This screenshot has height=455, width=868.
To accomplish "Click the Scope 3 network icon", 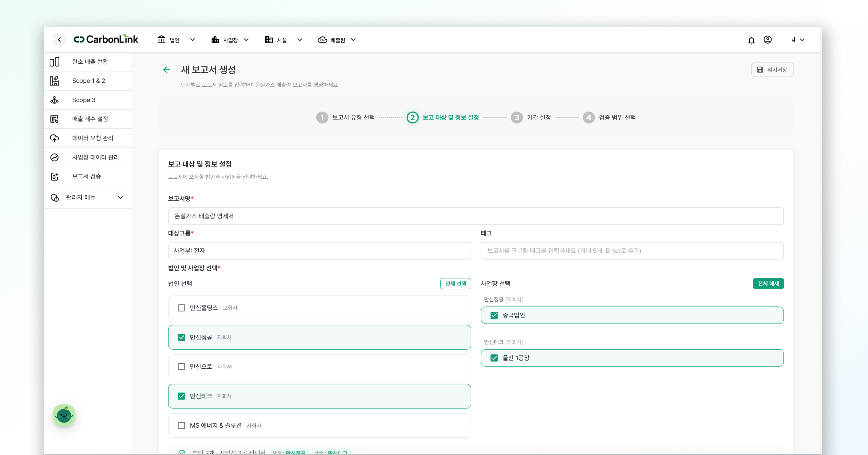I will pyautogui.click(x=54, y=100).
